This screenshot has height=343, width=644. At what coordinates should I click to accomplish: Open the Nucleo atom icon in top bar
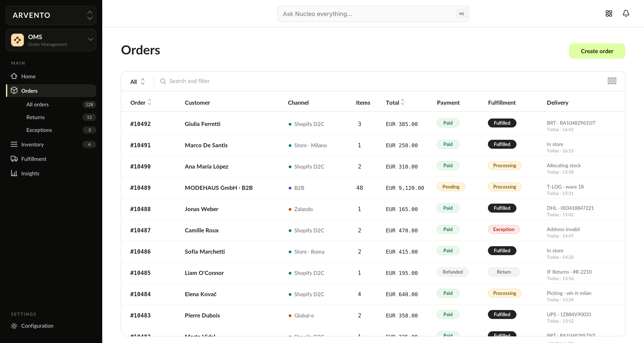click(x=609, y=13)
